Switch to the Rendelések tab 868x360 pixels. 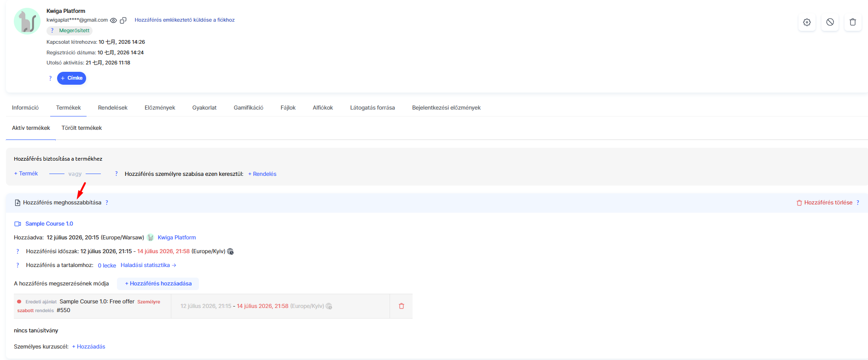pyautogui.click(x=113, y=108)
